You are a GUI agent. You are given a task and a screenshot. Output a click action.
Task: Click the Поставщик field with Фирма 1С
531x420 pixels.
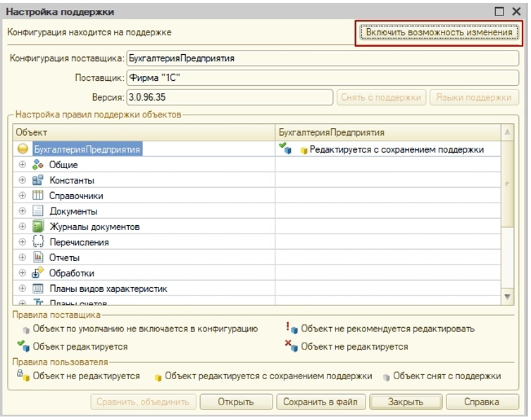pos(323,78)
